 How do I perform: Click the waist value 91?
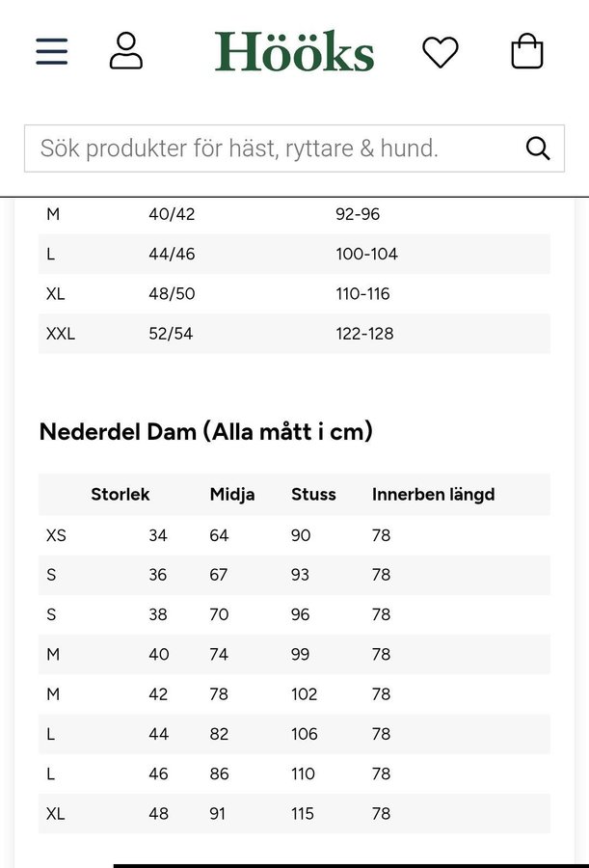218,814
